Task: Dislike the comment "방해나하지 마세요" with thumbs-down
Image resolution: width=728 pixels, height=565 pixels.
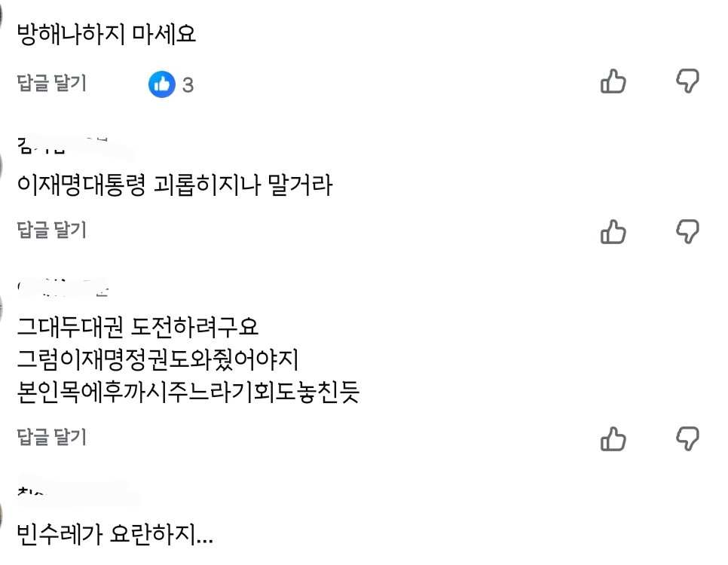Action: [687, 81]
